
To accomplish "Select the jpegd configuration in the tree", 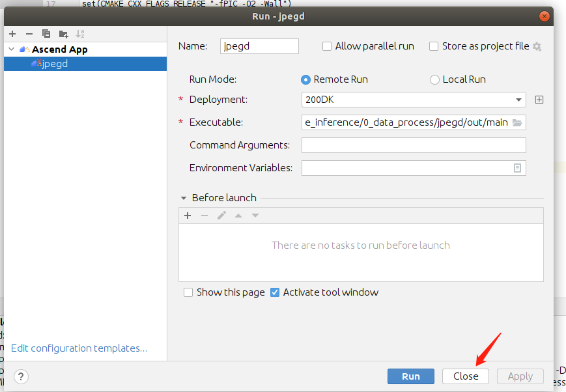I will click(55, 64).
